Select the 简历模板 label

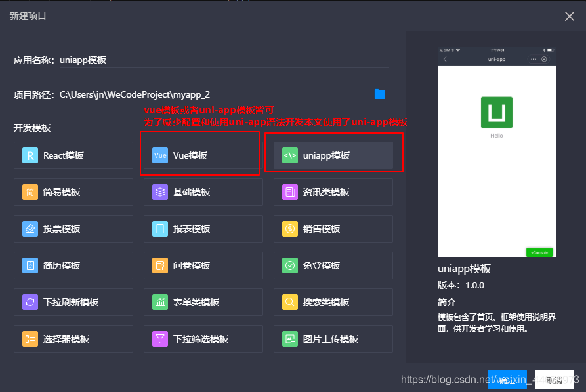coord(62,265)
